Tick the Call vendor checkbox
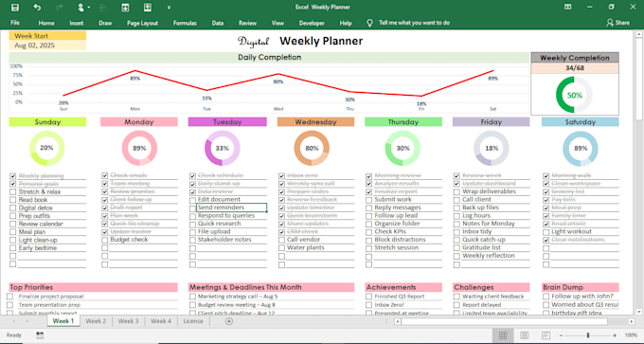The image size is (644, 344). [281, 240]
